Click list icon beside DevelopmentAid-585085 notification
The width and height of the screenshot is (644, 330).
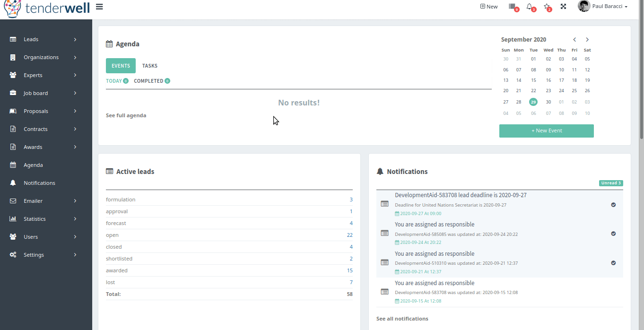click(x=384, y=233)
